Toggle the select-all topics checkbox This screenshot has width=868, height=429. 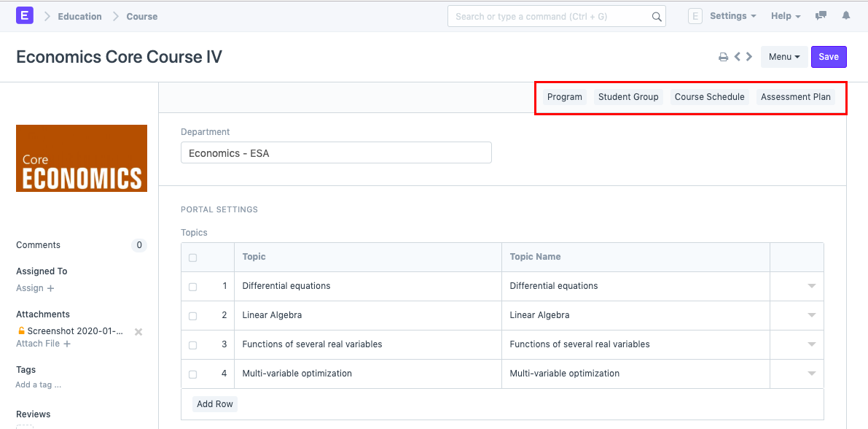[x=192, y=258]
